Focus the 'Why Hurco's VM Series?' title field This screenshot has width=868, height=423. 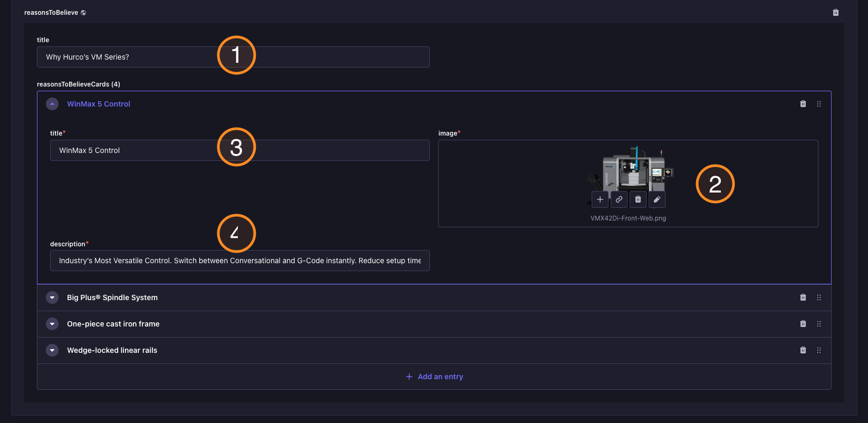[x=233, y=57]
